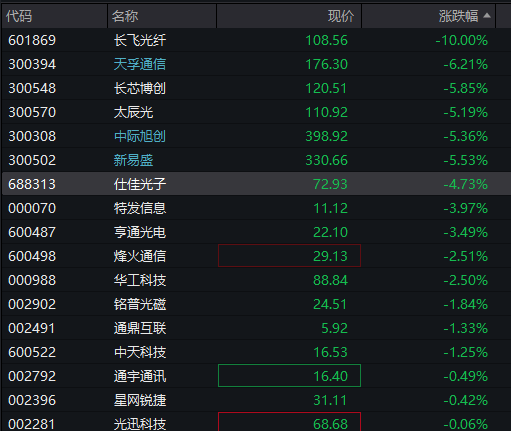Select stock name 长芯博创
Image resolution: width=511 pixels, height=431 pixels.
[x=140, y=88]
